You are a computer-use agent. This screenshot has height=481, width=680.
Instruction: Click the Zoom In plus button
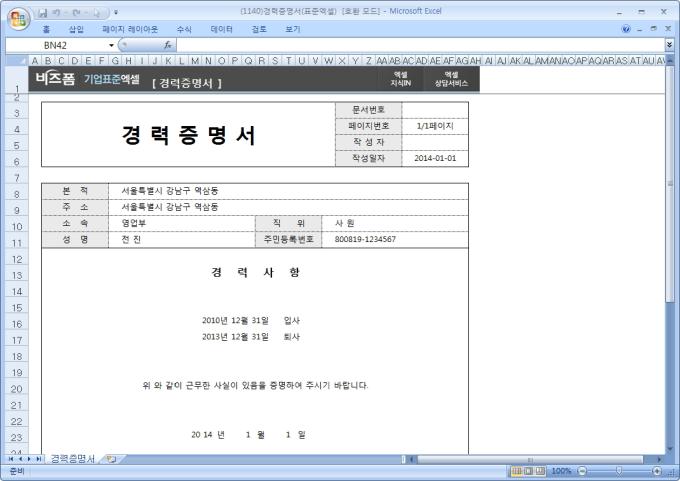click(657, 471)
